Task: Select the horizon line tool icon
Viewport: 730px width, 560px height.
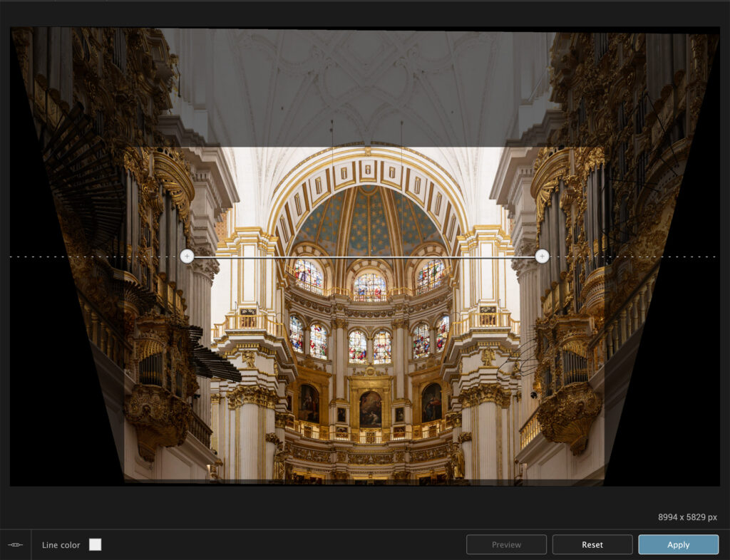Action: pyautogui.click(x=16, y=545)
